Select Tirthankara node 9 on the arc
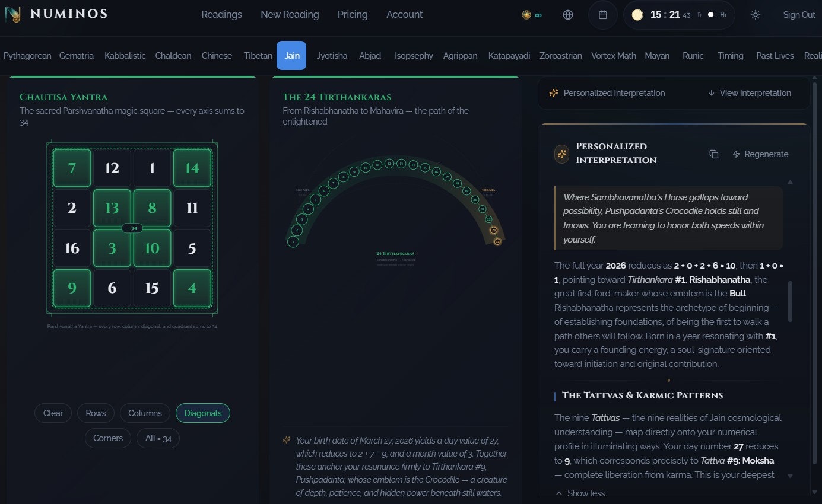This screenshot has height=504, width=822. (354, 172)
